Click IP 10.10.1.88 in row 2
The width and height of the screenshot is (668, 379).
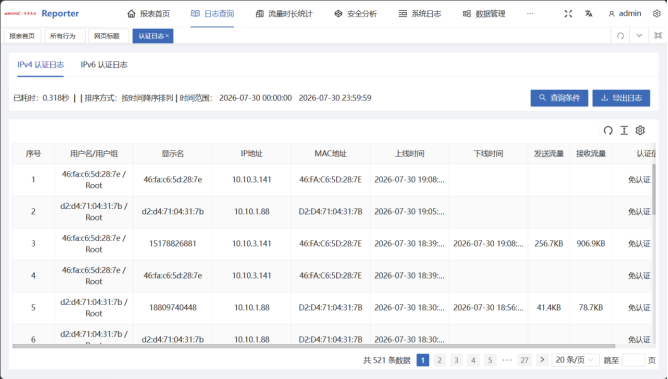pyautogui.click(x=251, y=212)
